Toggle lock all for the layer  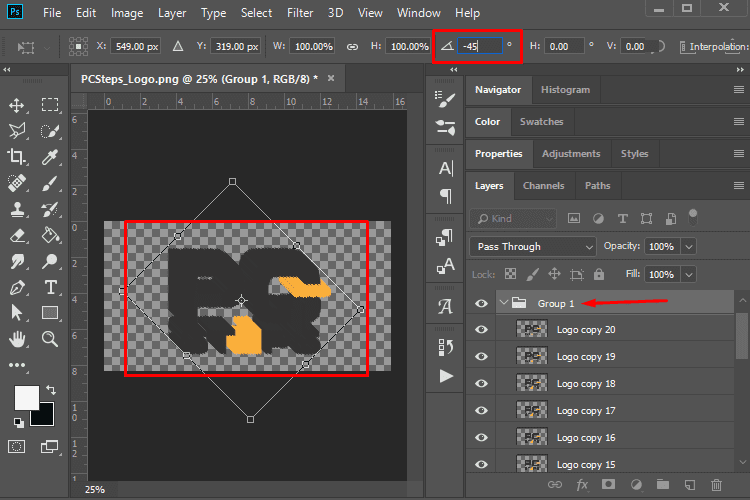599,274
